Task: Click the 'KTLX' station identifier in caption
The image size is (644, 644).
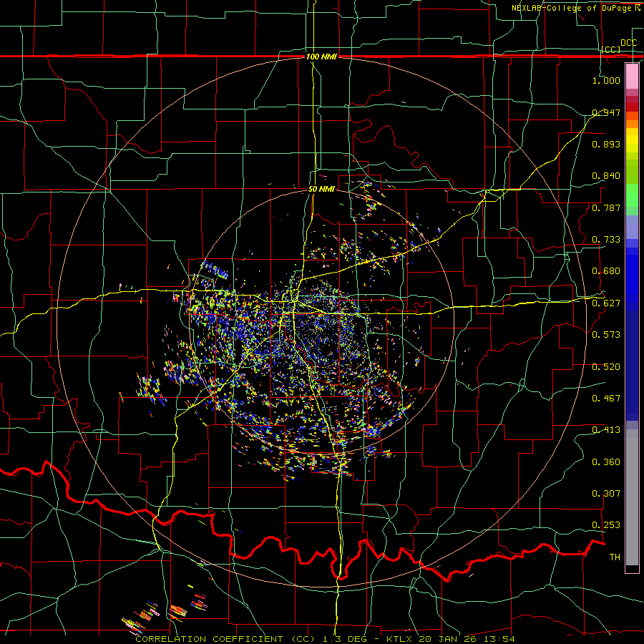Action: [x=400, y=639]
